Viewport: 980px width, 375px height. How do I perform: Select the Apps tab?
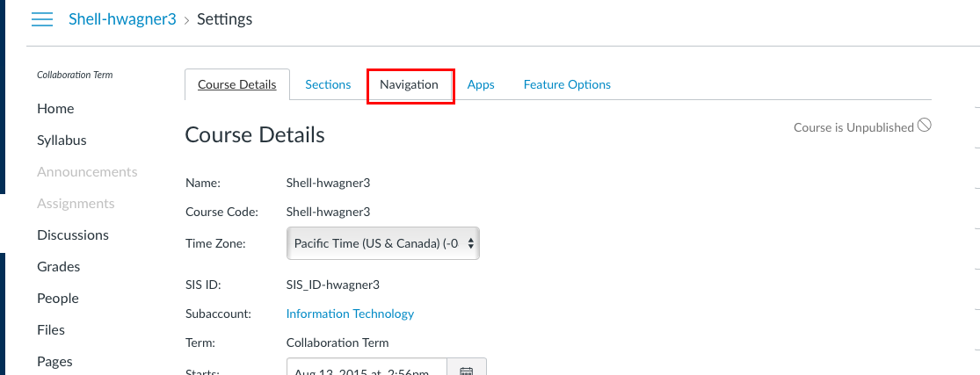(x=481, y=85)
